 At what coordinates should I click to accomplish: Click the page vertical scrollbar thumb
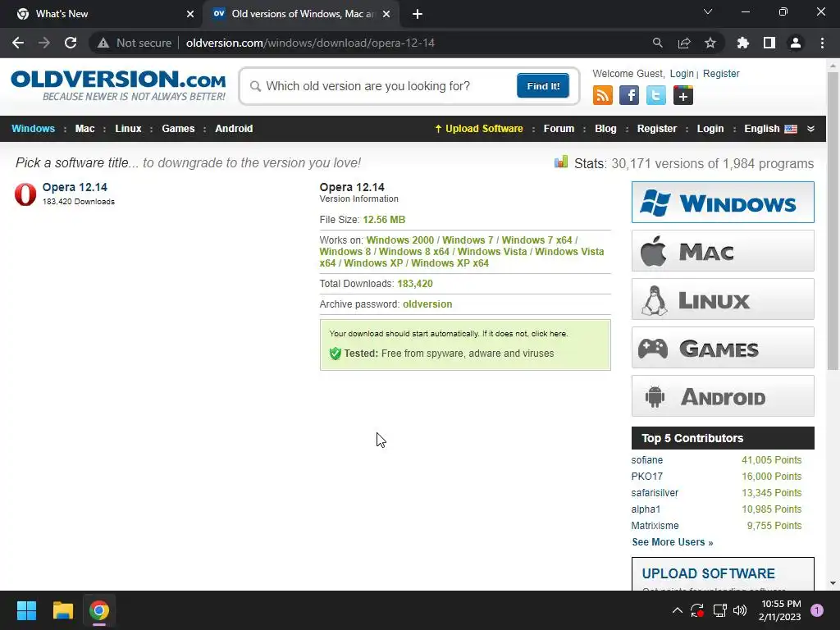[833, 220]
